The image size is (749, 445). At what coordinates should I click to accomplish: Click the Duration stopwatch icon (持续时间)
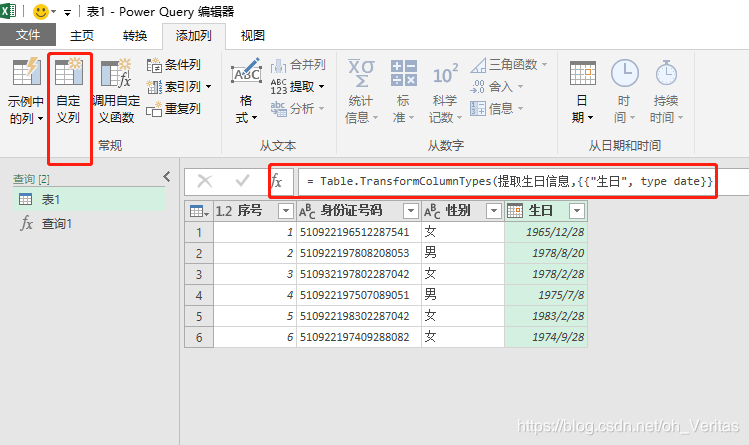coord(666,74)
